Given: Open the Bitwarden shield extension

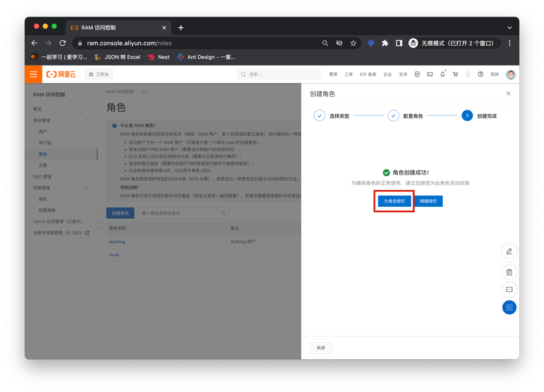Looking at the screenshot, I should tap(371, 43).
